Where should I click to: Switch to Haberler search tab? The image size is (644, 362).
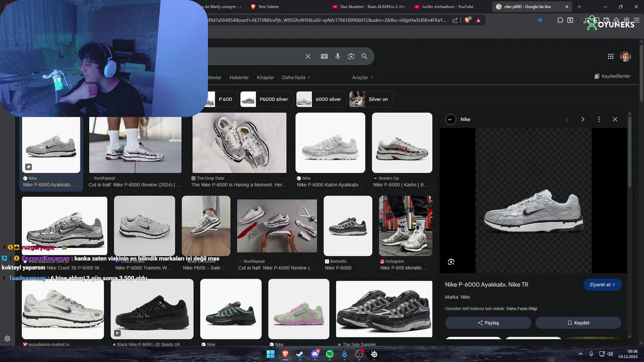click(239, 77)
